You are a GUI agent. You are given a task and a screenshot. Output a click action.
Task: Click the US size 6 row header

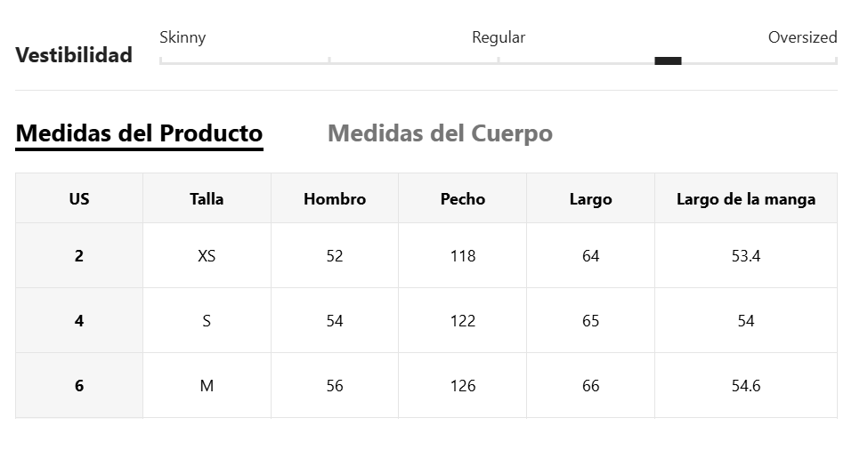point(79,385)
